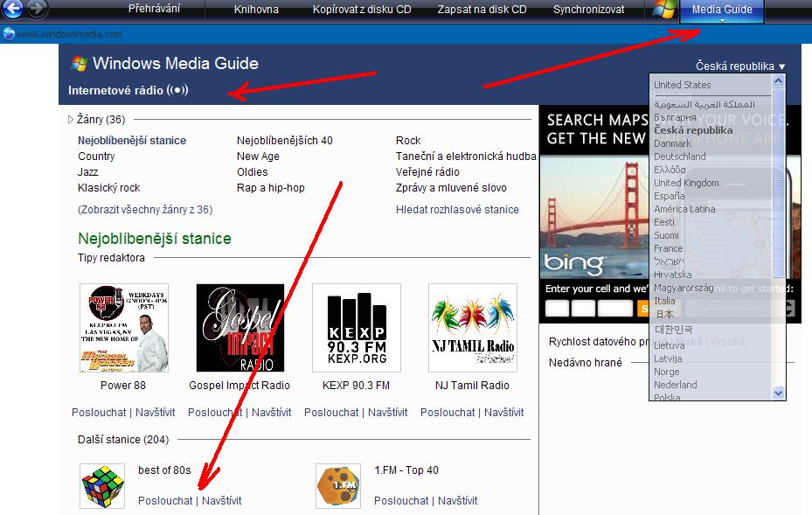
Task: Expand the Žánry (36) disclosure triangle
Action: pyautogui.click(x=71, y=120)
